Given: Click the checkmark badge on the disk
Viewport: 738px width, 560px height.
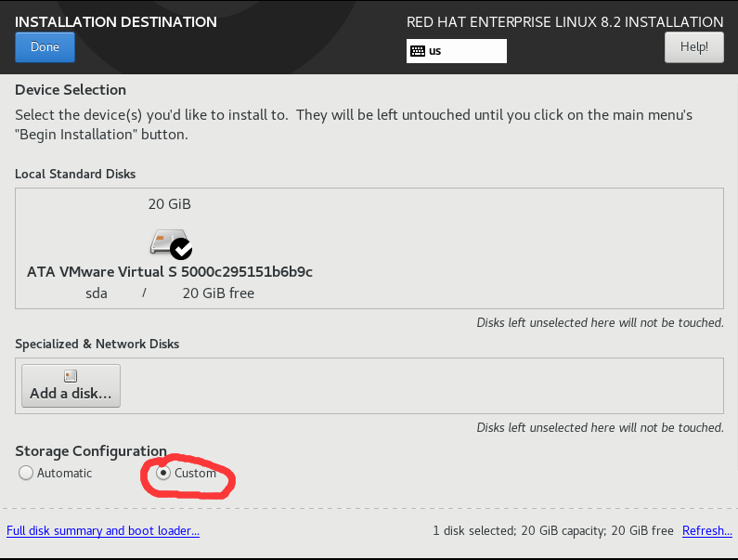Looking at the screenshot, I should pyautogui.click(x=181, y=249).
